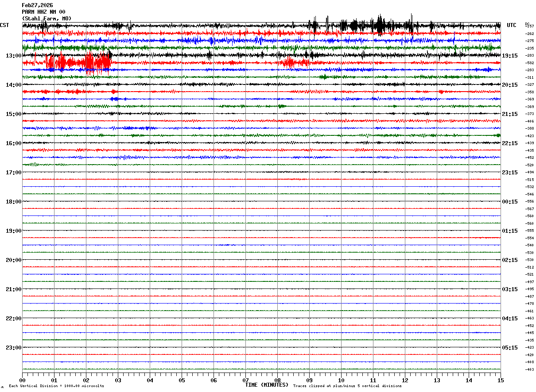Select minute axis label 09

tap(309, 380)
